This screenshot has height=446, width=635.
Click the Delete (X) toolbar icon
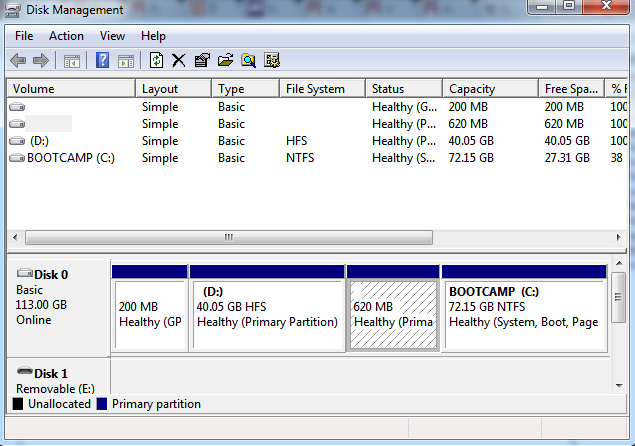(179, 61)
